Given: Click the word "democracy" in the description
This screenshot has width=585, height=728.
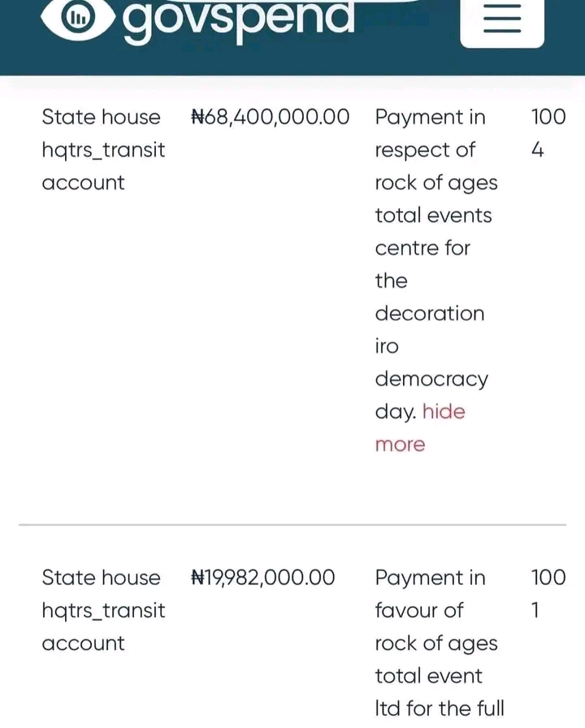Looking at the screenshot, I should [x=431, y=379].
